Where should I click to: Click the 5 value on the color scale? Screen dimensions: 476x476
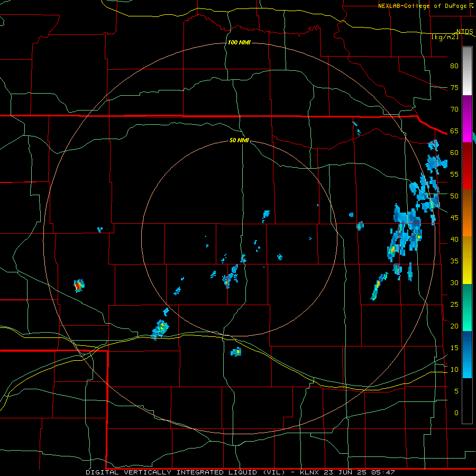coord(456,391)
